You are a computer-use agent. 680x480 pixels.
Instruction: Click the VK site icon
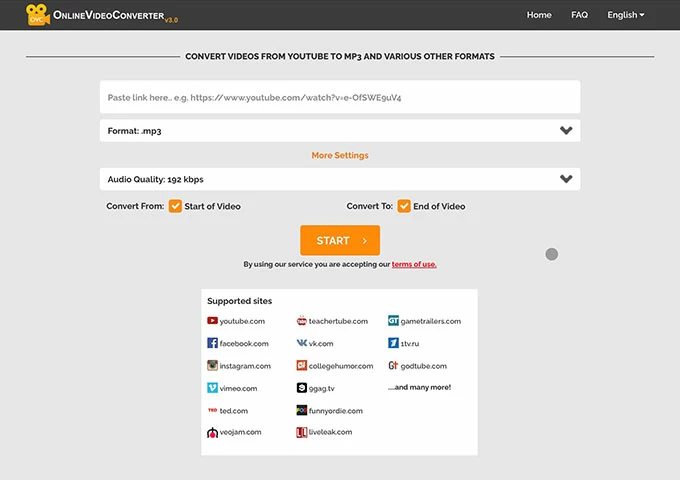point(302,343)
